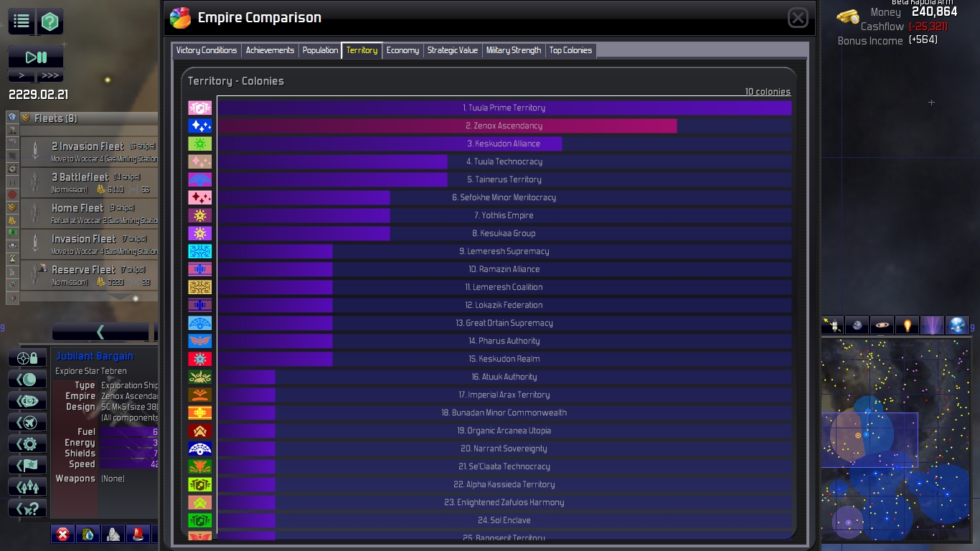Select the Reserve Fleet row
Image resolution: width=980 pixels, height=551 pixels.
click(x=89, y=275)
